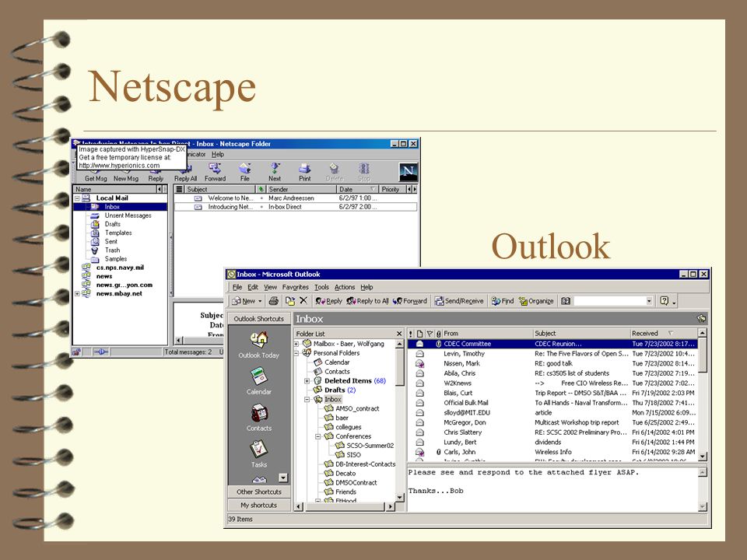
Task: Click the down arrow in the Outlook shortcuts bar
Action: 283,477
